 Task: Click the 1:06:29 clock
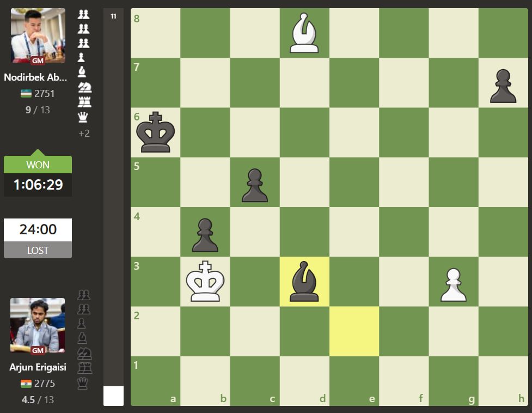[38, 185]
